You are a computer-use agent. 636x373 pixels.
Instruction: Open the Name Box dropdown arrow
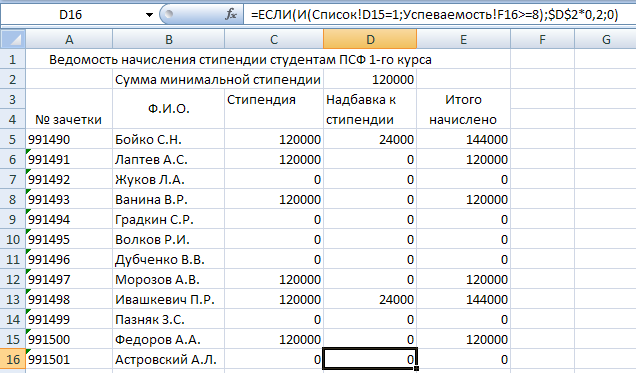149,15
